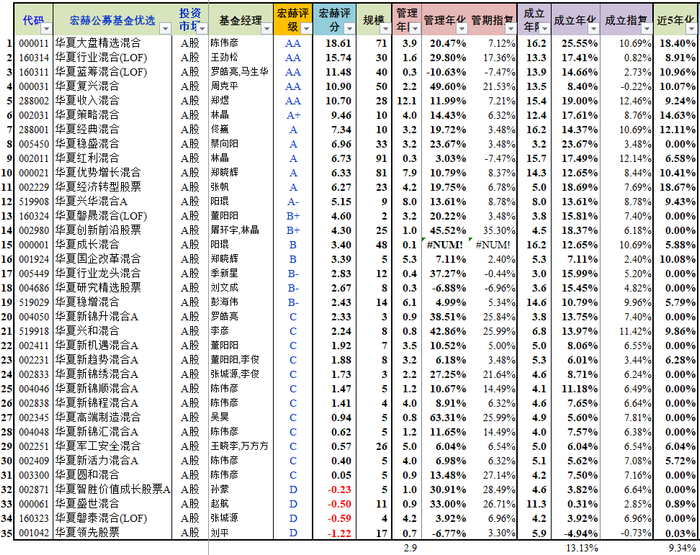700x555 pixels.
Task: Select the fund code cell 004686
Action: point(34,288)
